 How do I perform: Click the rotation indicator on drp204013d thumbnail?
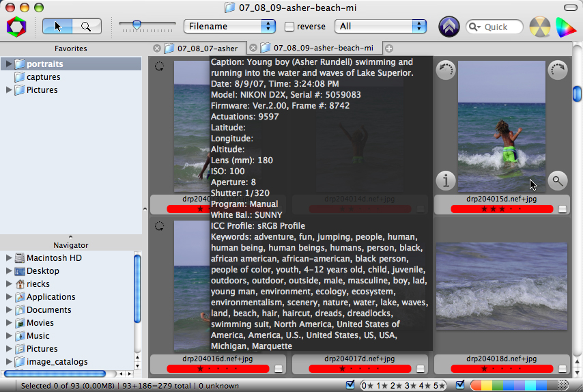pos(159,66)
